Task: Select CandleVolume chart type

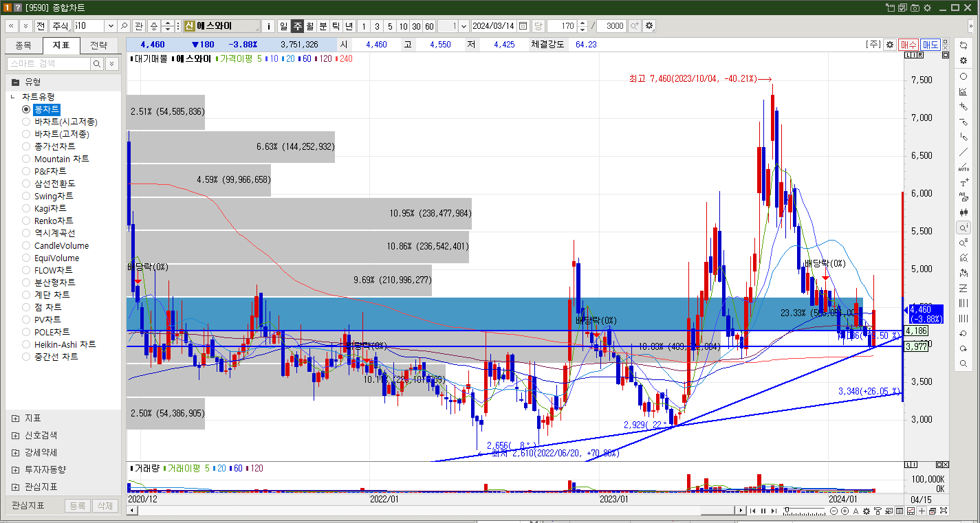Action: click(26, 245)
